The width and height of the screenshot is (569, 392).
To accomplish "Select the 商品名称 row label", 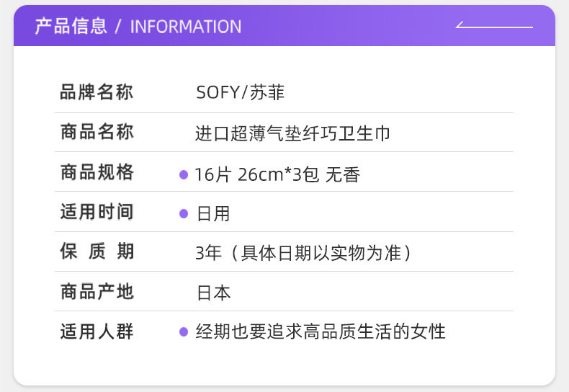I will click(97, 133).
